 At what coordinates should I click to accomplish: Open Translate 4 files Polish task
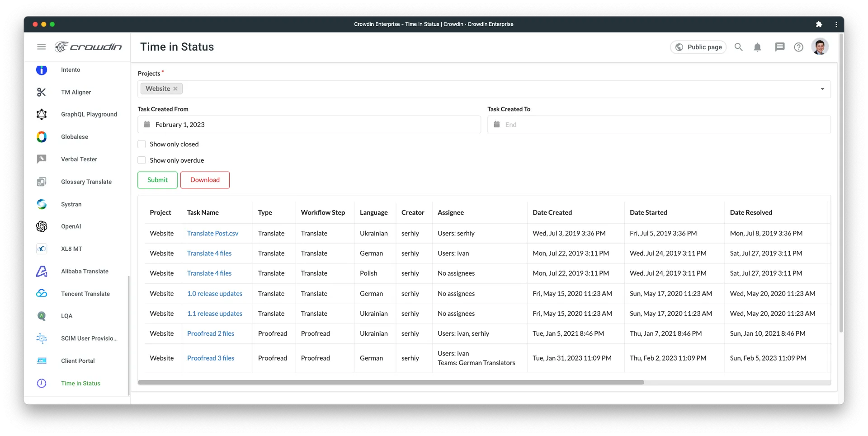pos(209,273)
